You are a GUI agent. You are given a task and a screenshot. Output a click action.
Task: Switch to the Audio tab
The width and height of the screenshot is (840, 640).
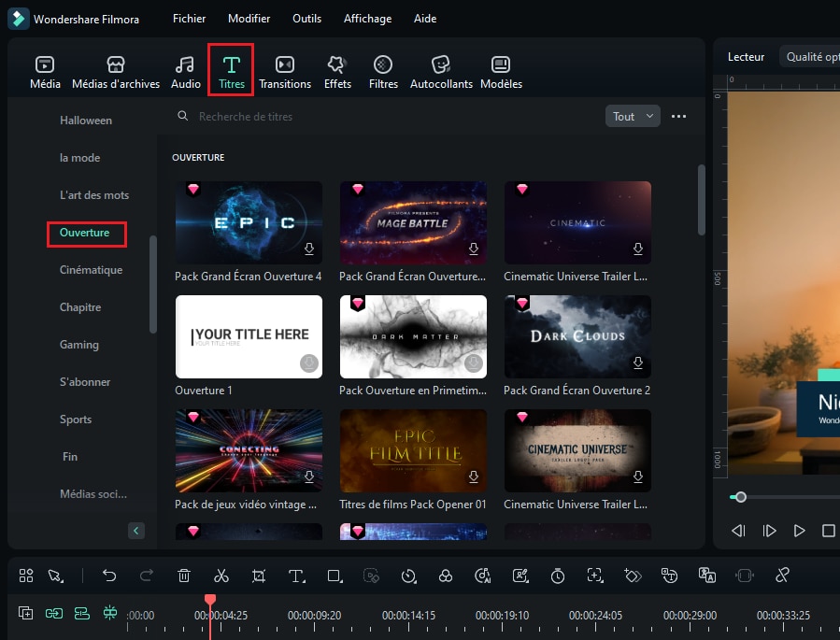coord(185,72)
